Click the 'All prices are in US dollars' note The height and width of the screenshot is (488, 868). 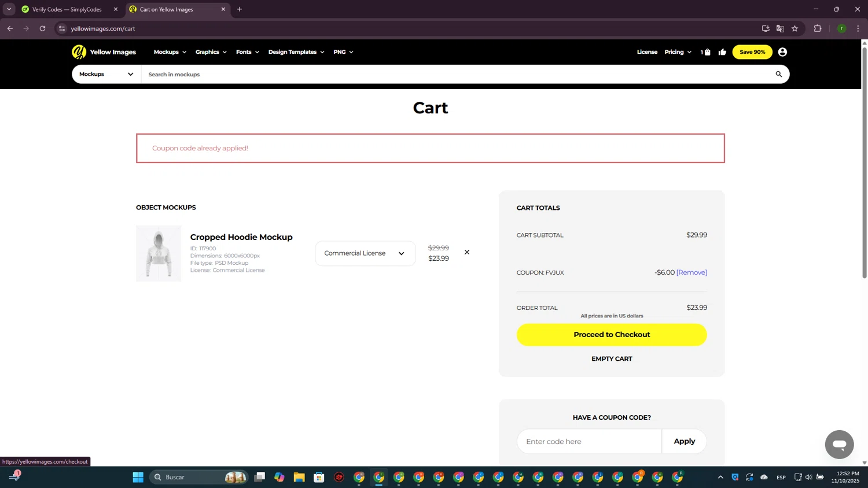[x=612, y=316]
